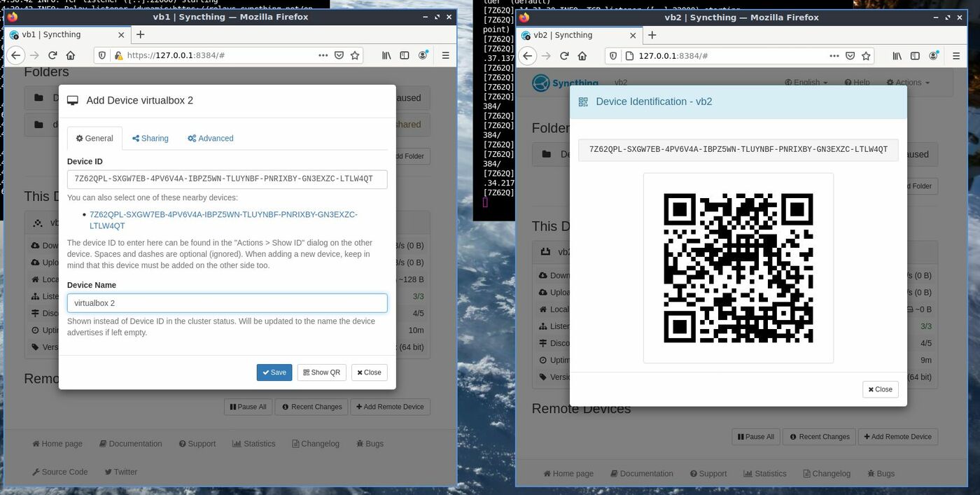
Task: Switch to the Sharing tab
Action: click(150, 139)
